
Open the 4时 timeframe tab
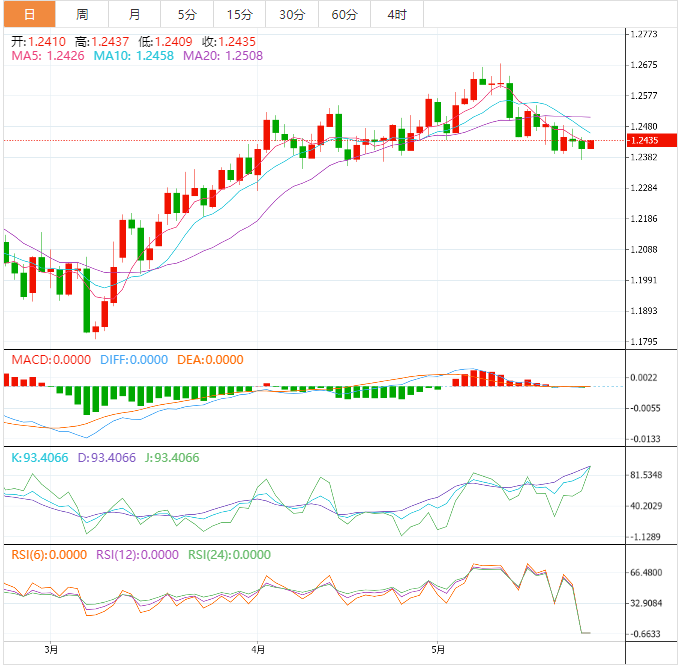pyautogui.click(x=396, y=14)
